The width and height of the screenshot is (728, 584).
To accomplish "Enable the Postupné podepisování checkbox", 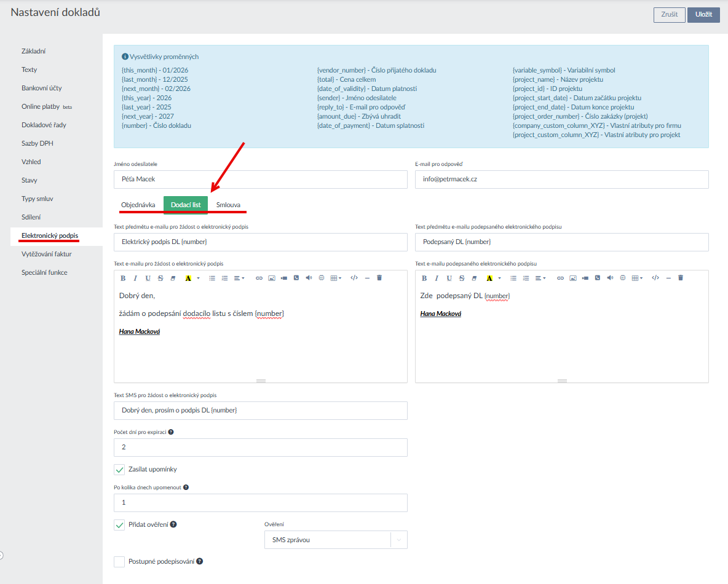I will (x=119, y=561).
